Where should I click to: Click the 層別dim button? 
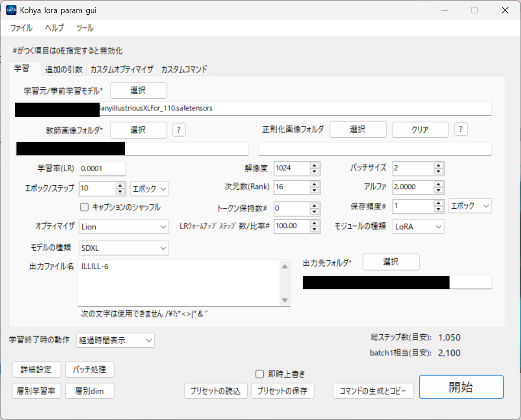[x=90, y=391]
